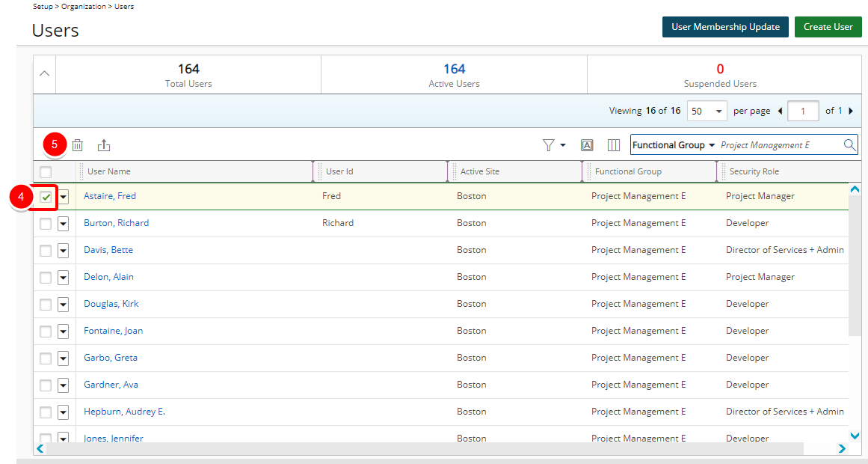
Task: Open the Garbo, Greta user link
Action: click(x=111, y=358)
